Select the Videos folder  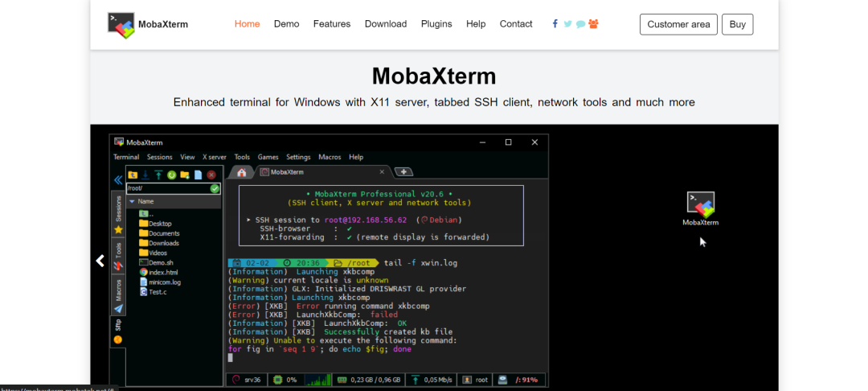tap(154, 253)
